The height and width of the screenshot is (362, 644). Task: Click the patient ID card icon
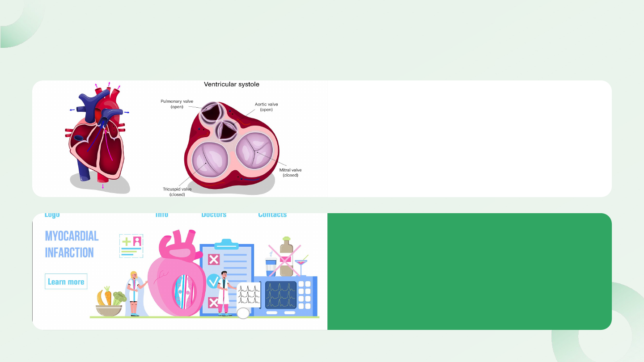point(131,246)
